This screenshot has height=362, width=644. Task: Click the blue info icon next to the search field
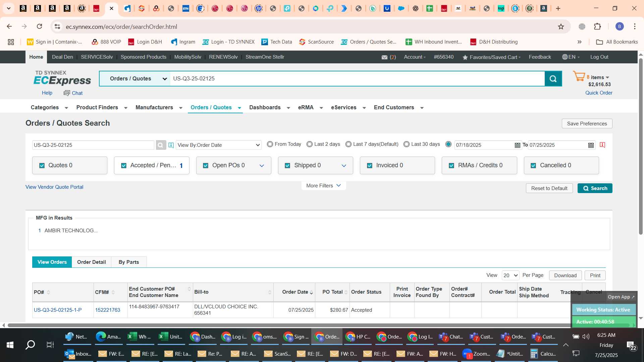coord(171,145)
